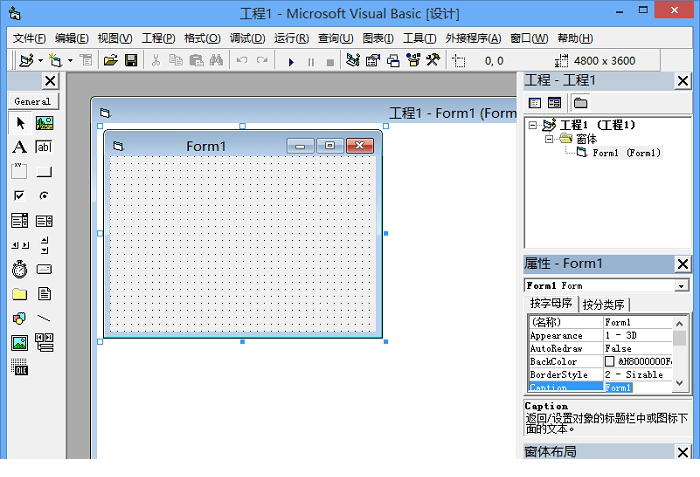The height and width of the screenshot is (477, 700).
Task: Select the Image control tool
Action: pyautogui.click(x=19, y=343)
